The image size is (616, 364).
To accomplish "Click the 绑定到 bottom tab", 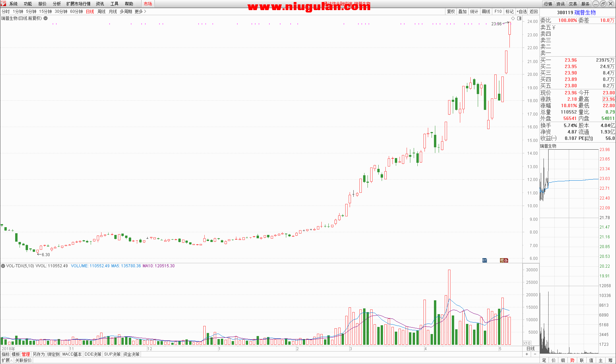I will 54,354.
